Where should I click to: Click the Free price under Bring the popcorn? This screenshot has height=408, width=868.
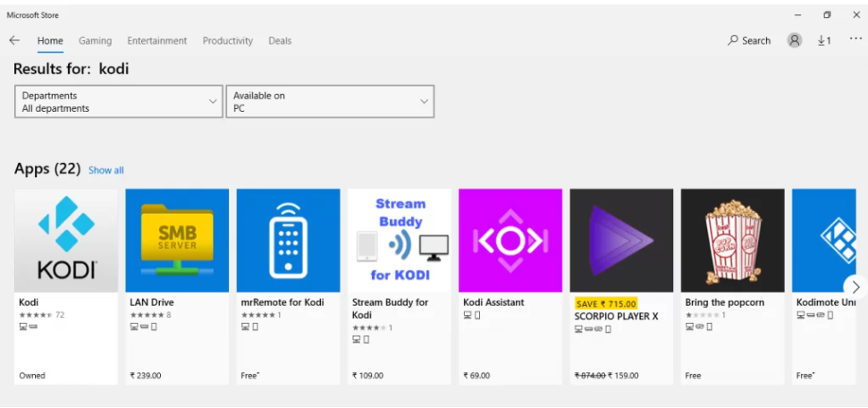click(x=693, y=375)
